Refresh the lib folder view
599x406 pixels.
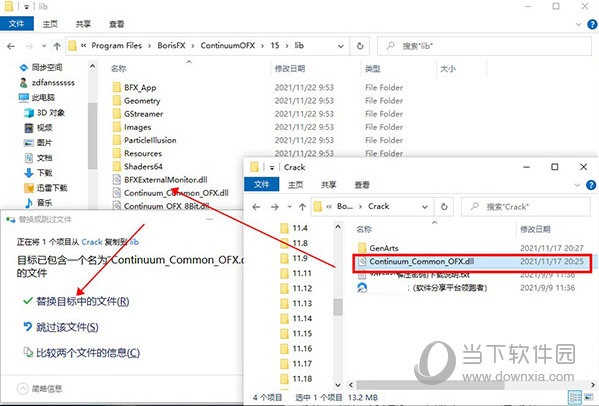[x=360, y=46]
